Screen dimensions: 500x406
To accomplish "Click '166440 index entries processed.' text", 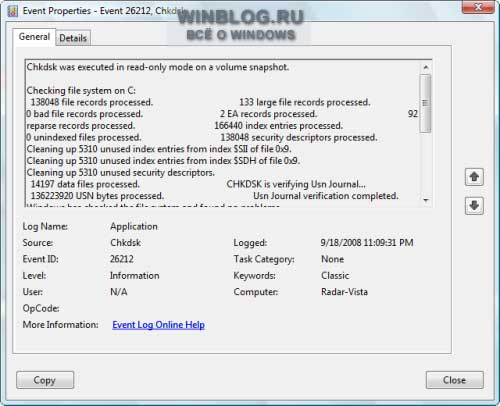I will click(x=278, y=126).
